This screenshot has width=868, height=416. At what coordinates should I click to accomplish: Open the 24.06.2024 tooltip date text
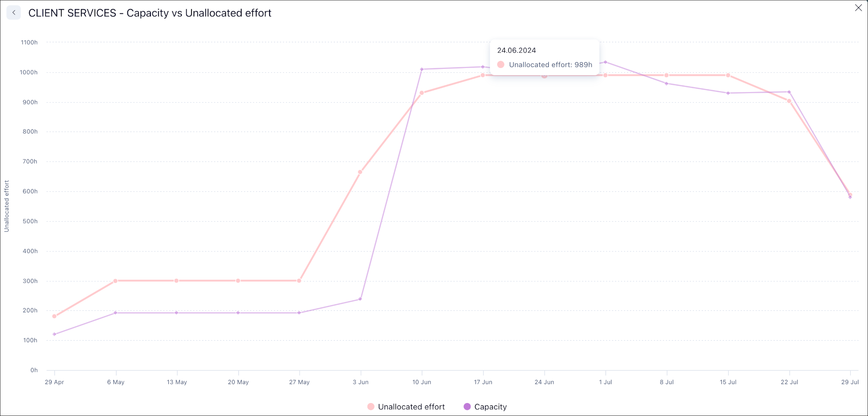516,50
